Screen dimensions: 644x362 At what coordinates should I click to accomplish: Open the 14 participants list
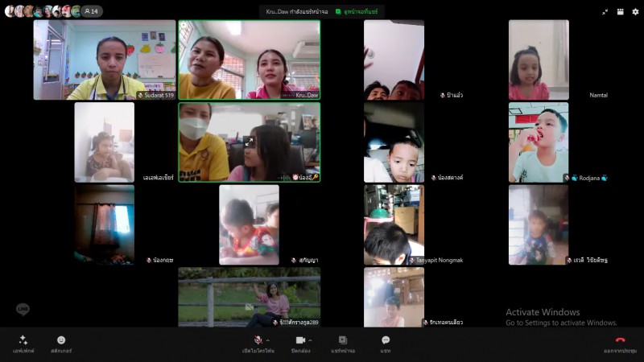[x=91, y=11]
